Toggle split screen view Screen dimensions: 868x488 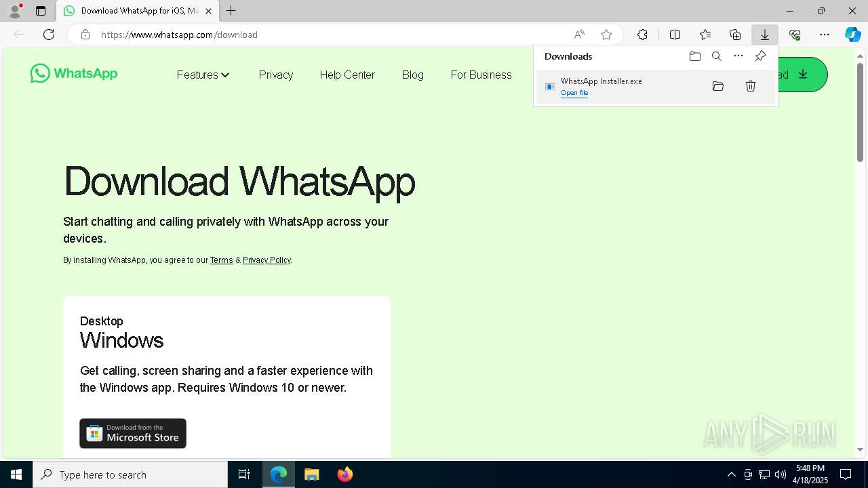pos(675,35)
